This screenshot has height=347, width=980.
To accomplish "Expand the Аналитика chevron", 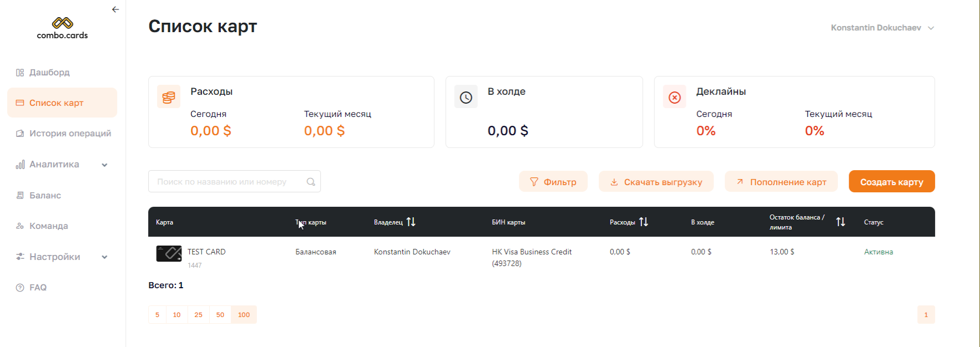I will (x=104, y=165).
